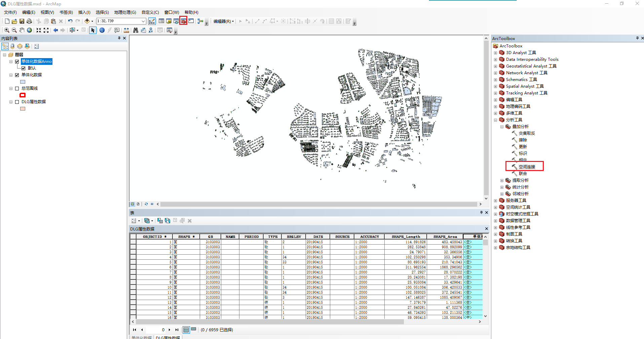Open ArcToolbox window from toolbar
The image size is (644, 339).
183,21
